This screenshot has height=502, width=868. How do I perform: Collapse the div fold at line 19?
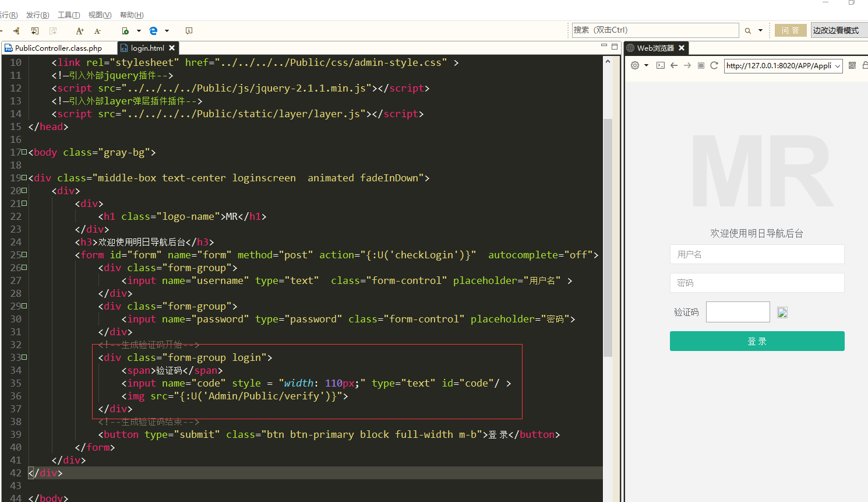24,178
